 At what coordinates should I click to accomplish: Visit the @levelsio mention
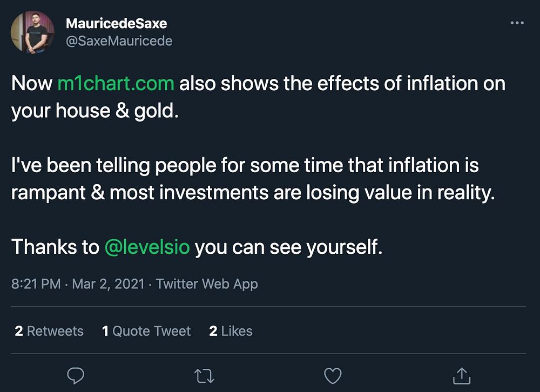point(146,247)
